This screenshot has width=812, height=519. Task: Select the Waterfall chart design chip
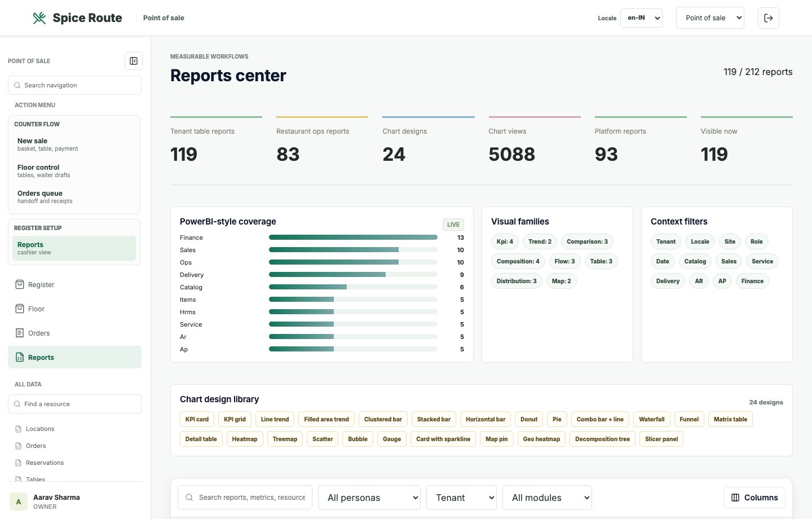652,419
